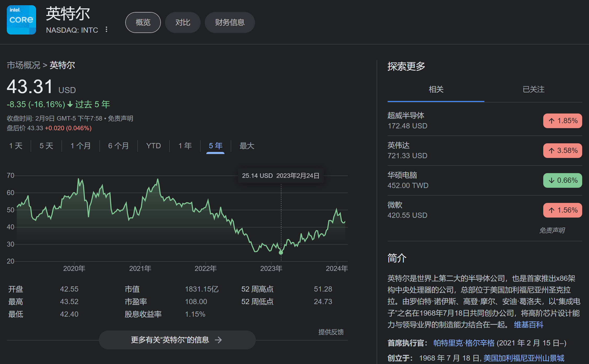Viewport: 589px width, 364px height.
Task: Click the 1.85% change badge for 超威半导体
Action: (563, 121)
